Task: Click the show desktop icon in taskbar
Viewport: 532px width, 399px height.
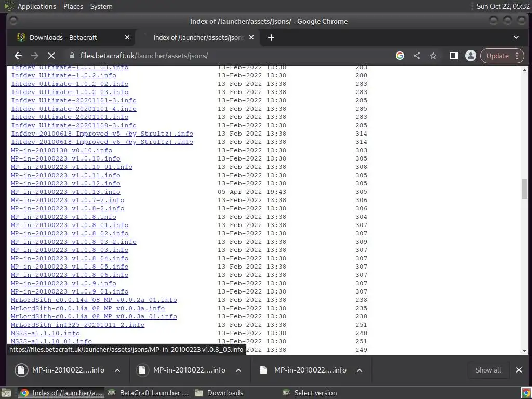Action: click(x=6, y=393)
